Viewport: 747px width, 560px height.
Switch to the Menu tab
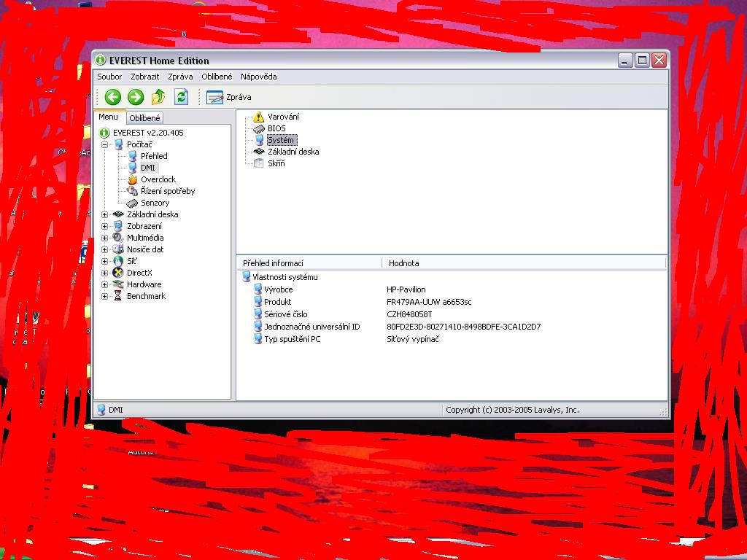(109, 117)
